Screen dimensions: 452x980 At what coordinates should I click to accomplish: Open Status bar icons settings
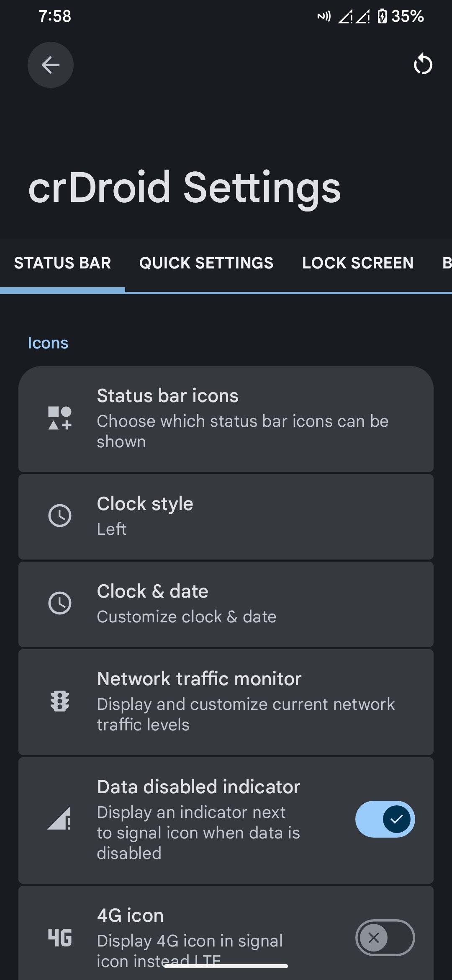click(x=243, y=419)
